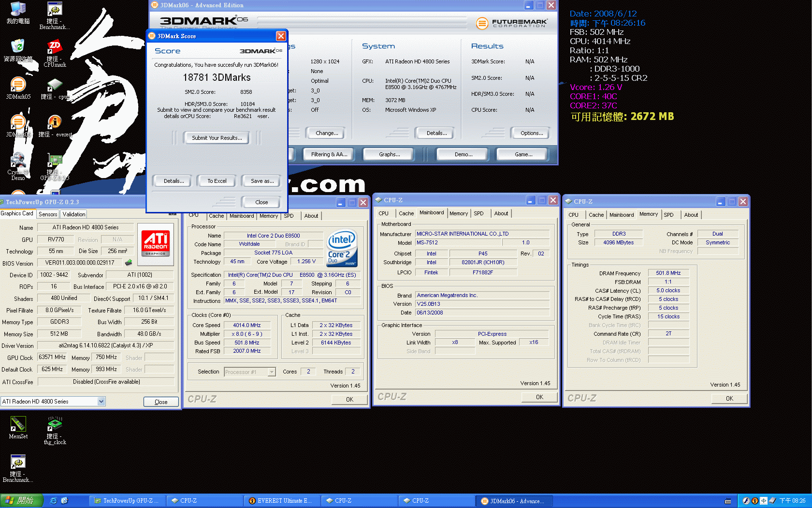812x508 pixels.
Task: Open the 3DMark06 desktop shortcut icon
Action: pyautogui.click(x=18, y=126)
